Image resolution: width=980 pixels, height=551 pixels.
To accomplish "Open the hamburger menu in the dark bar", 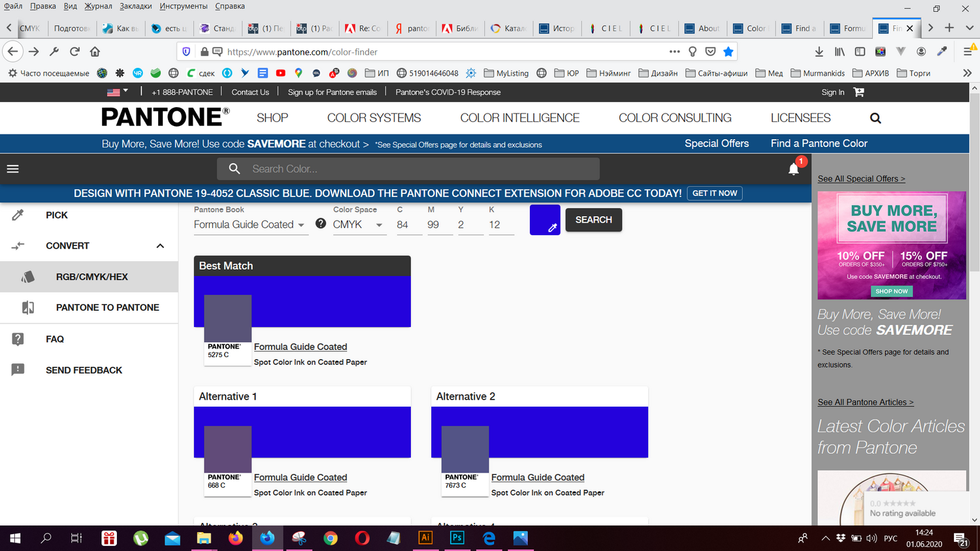I will click(x=12, y=169).
